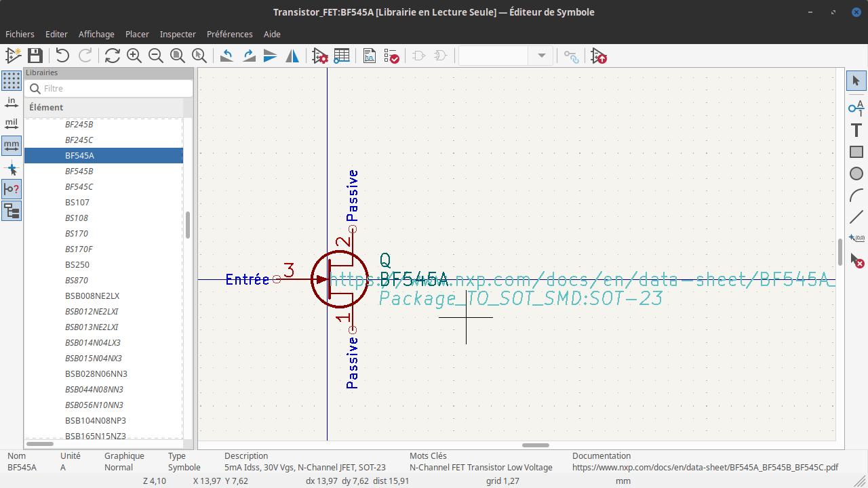Switch units to millimeters
The height and width of the screenshot is (488, 868).
pyautogui.click(x=12, y=146)
